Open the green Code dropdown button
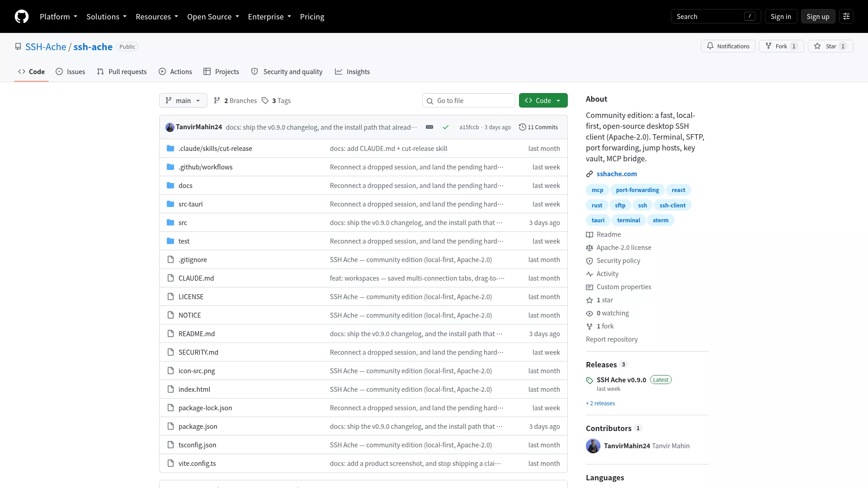868x488 pixels. pyautogui.click(x=543, y=101)
